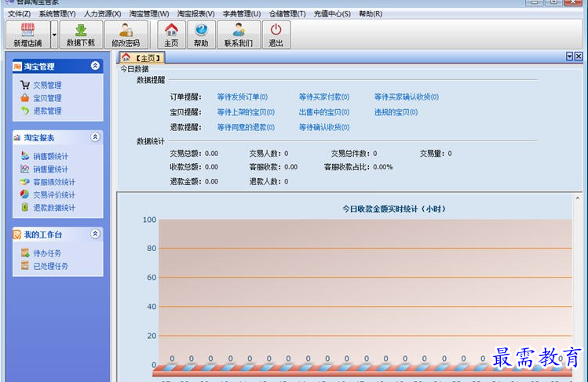Click the 淘宝管理 panel header icon
Image resolution: width=588 pixels, height=382 pixels.
coord(17,67)
